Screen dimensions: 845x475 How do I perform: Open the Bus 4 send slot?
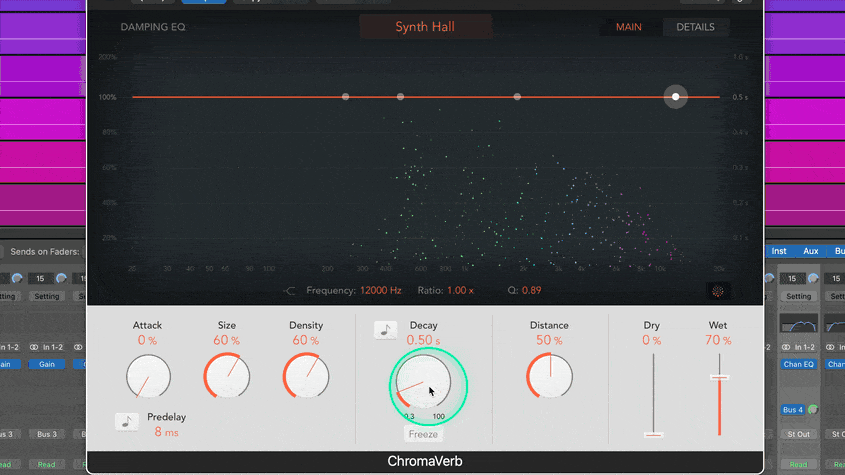pyautogui.click(x=793, y=410)
